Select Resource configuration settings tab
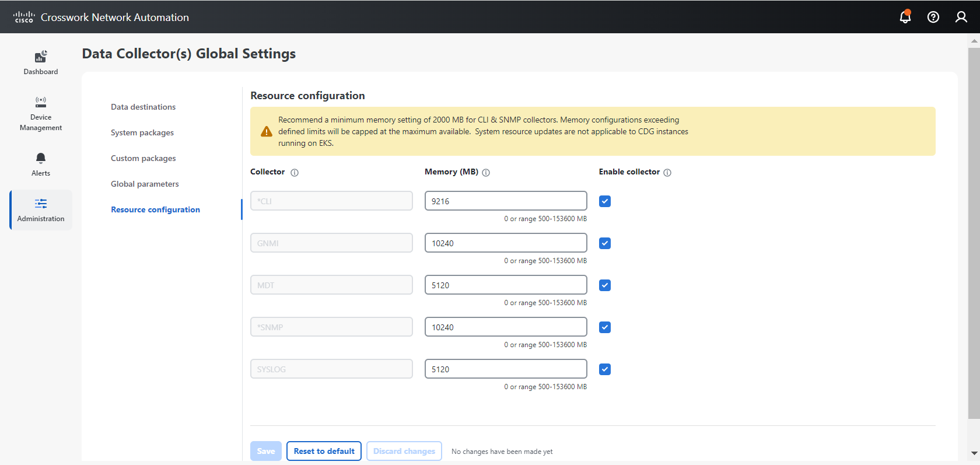980x465 pixels. pos(155,209)
